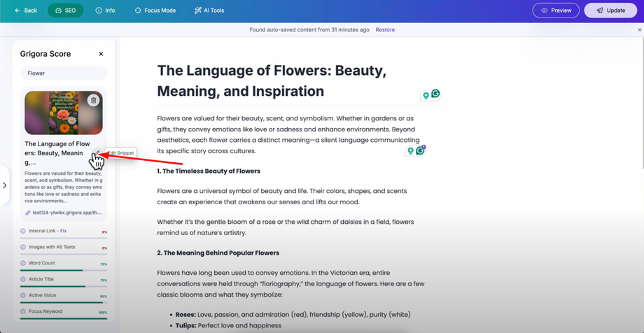The image size is (644, 333).
Task: Enable Focus Mode
Action: tap(155, 10)
